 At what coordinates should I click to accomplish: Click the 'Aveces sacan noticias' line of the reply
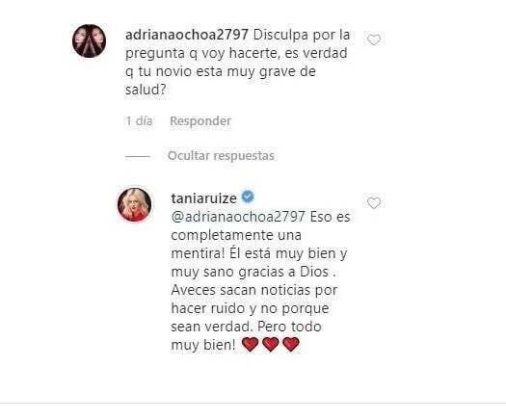[254, 290]
